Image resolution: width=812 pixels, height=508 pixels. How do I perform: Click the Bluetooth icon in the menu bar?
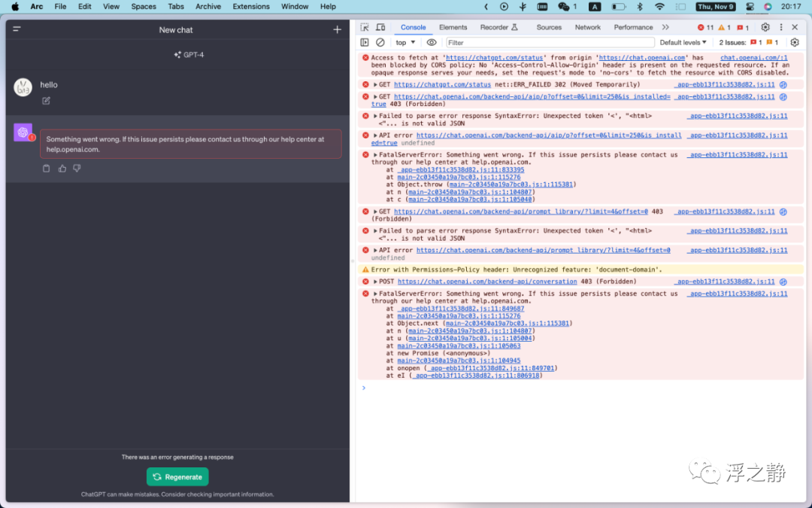pyautogui.click(x=640, y=7)
